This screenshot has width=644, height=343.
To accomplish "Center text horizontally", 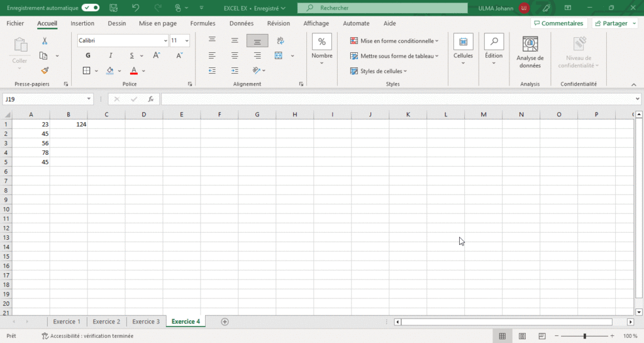I will point(235,55).
